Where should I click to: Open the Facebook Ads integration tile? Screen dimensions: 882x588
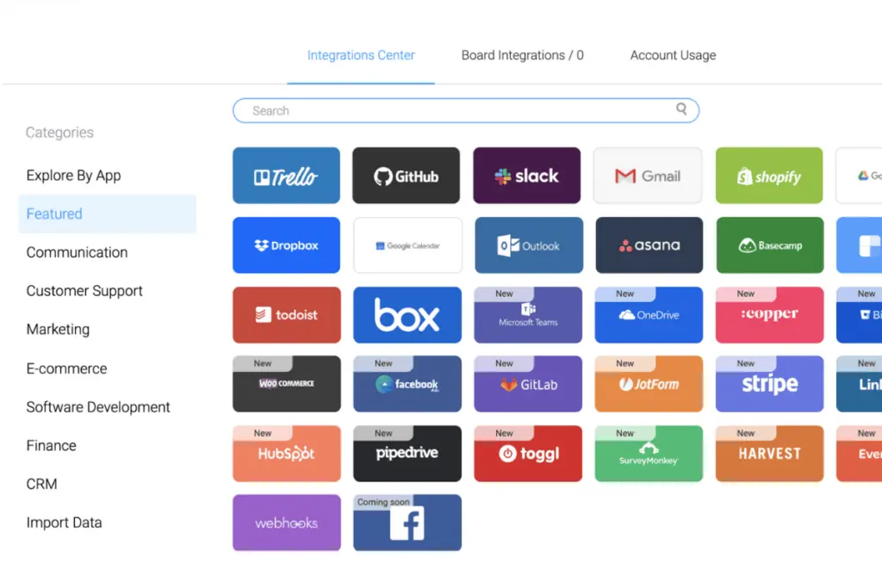pos(407,384)
